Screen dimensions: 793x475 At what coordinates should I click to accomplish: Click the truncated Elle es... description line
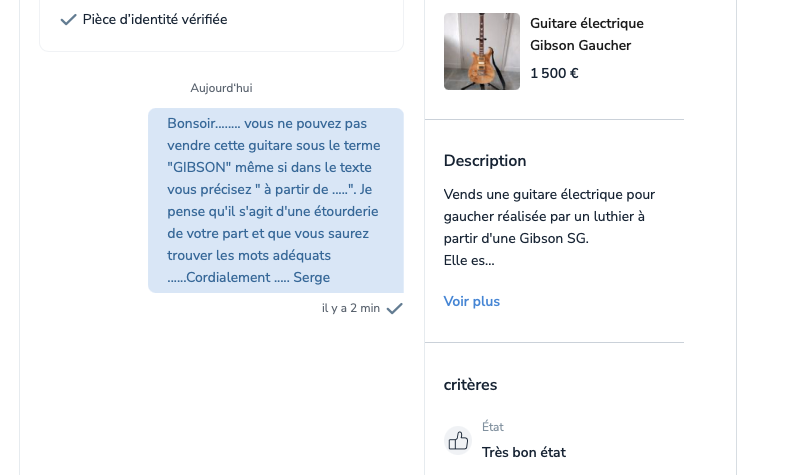click(x=469, y=261)
